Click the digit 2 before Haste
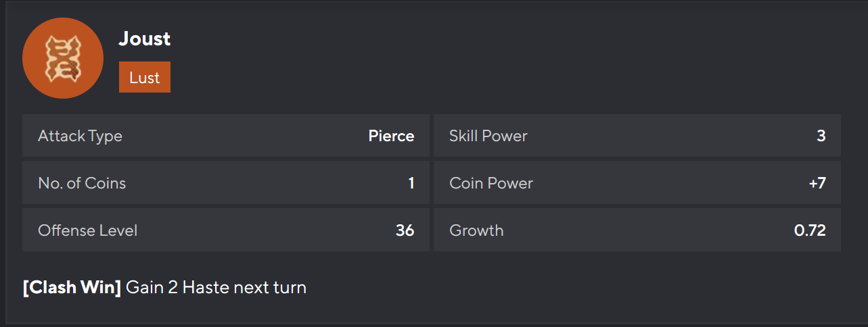 point(173,287)
